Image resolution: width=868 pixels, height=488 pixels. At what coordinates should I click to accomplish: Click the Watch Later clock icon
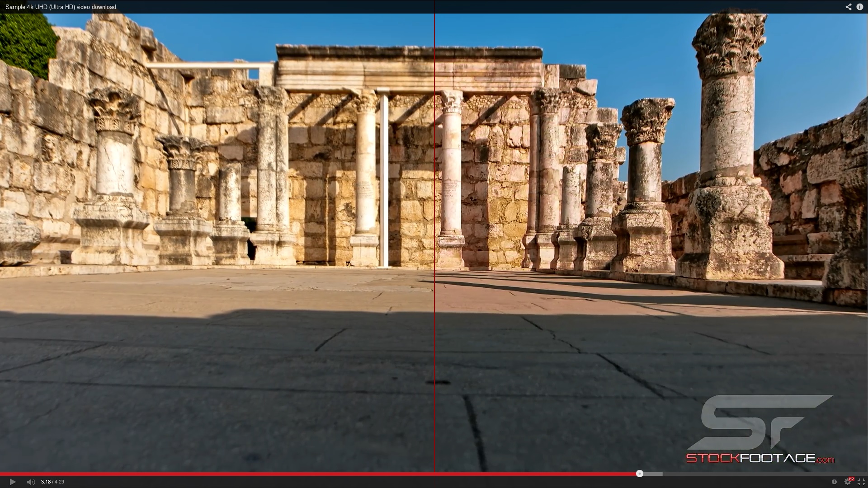pyautogui.click(x=834, y=482)
